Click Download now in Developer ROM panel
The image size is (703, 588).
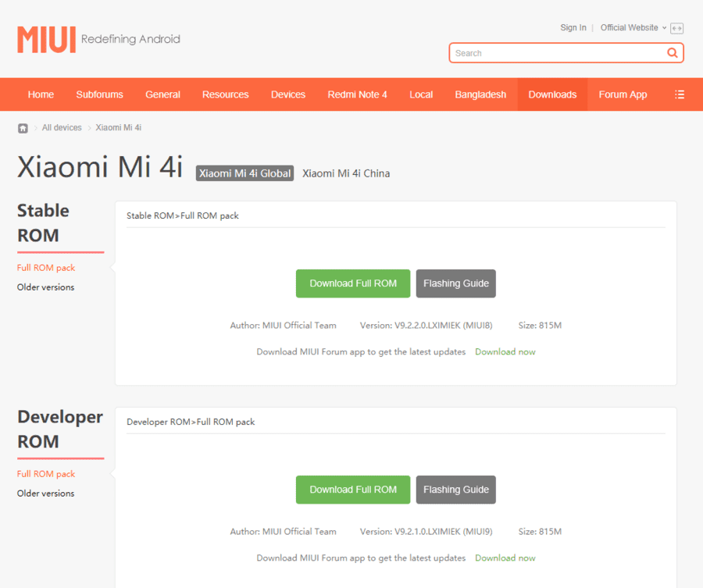(505, 558)
